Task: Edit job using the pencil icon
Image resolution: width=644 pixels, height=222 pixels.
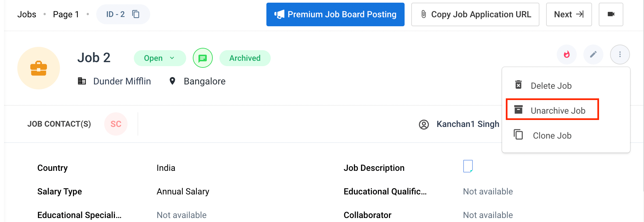Action: pos(593,55)
